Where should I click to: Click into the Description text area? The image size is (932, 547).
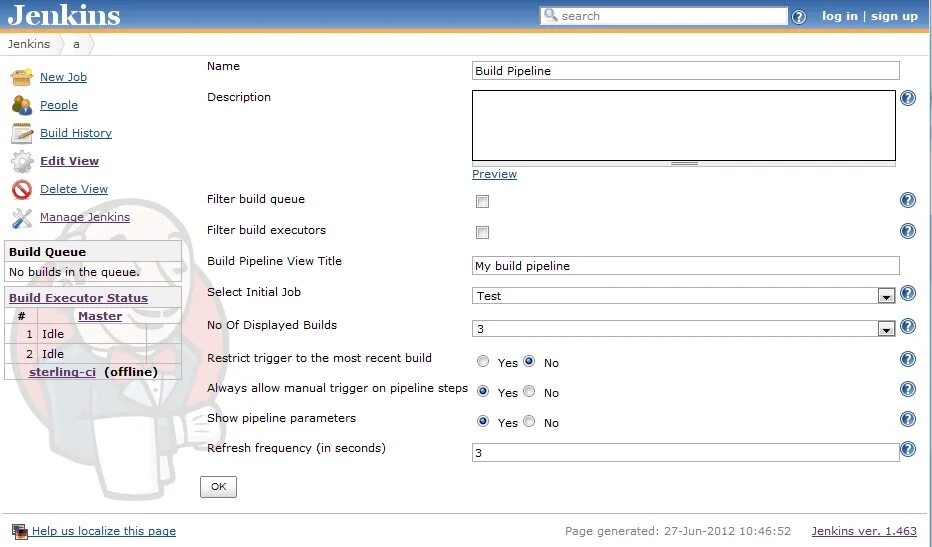coord(684,125)
